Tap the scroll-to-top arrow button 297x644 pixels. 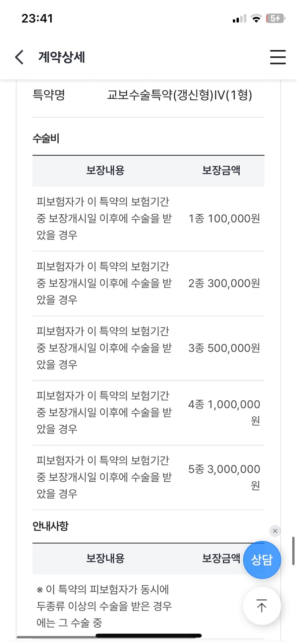(x=261, y=606)
